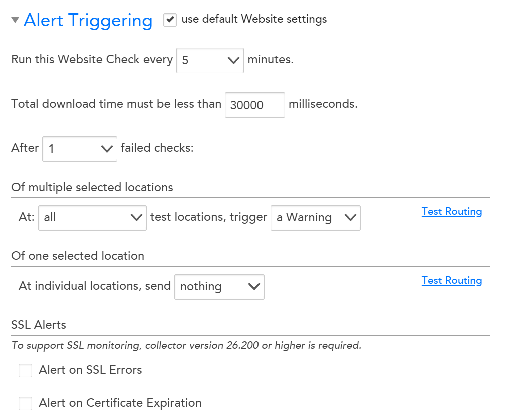Click Test Routing link for multiple locations
Screen dimensions: 515x420
pyautogui.click(x=451, y=211)
